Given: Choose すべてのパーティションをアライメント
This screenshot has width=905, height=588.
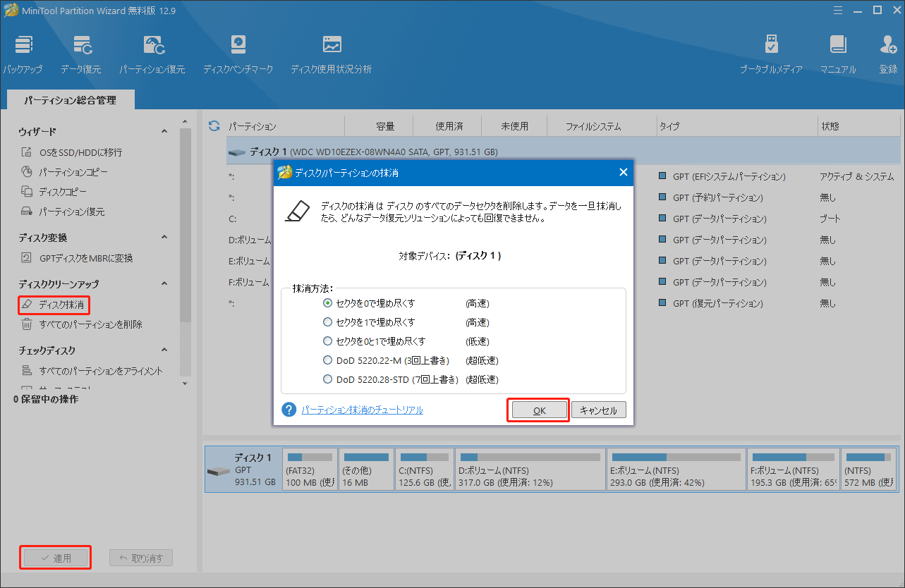Looking at the screenshot, I should click(92, 371).
